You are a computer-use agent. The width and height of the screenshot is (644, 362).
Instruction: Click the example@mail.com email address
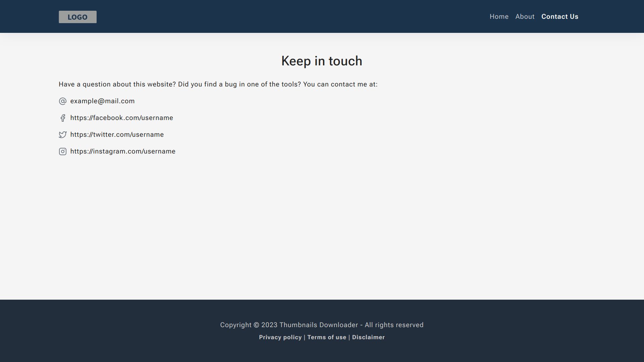(x=102, y=101)
